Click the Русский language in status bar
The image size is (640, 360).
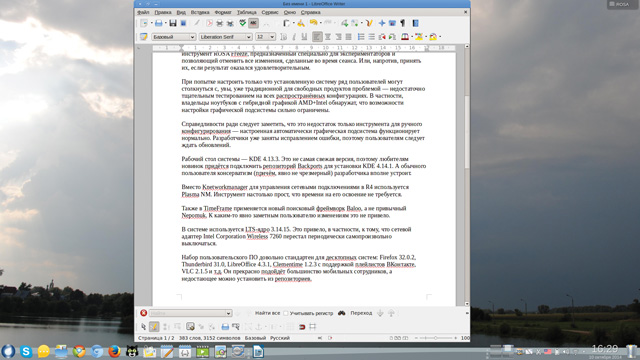click(280, 338)
